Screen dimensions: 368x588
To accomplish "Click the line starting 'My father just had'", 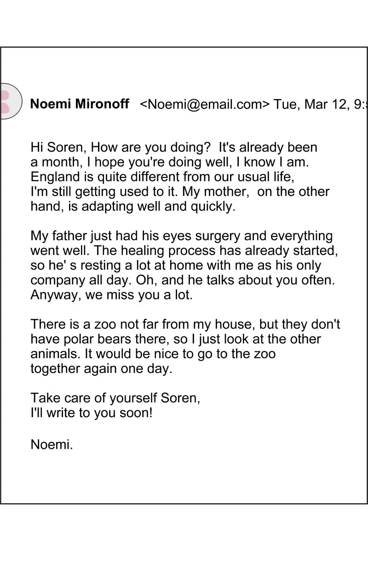I will (x=182, y=236).
